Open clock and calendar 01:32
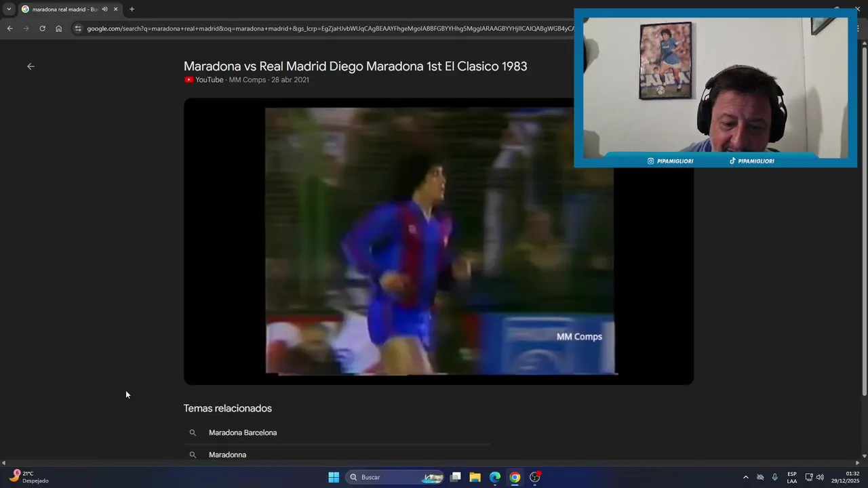868x488 pixels. [x=845, y=477]
